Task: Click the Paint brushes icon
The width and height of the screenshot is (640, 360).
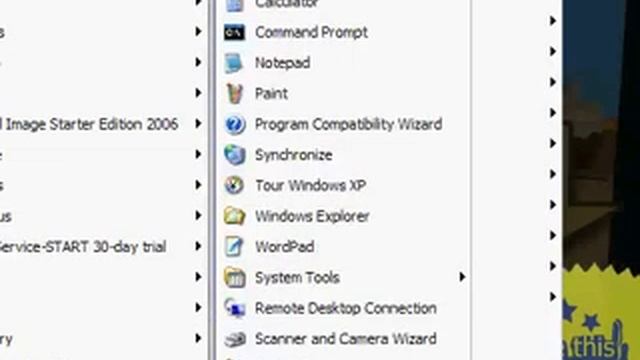Action: click(235, 93)
